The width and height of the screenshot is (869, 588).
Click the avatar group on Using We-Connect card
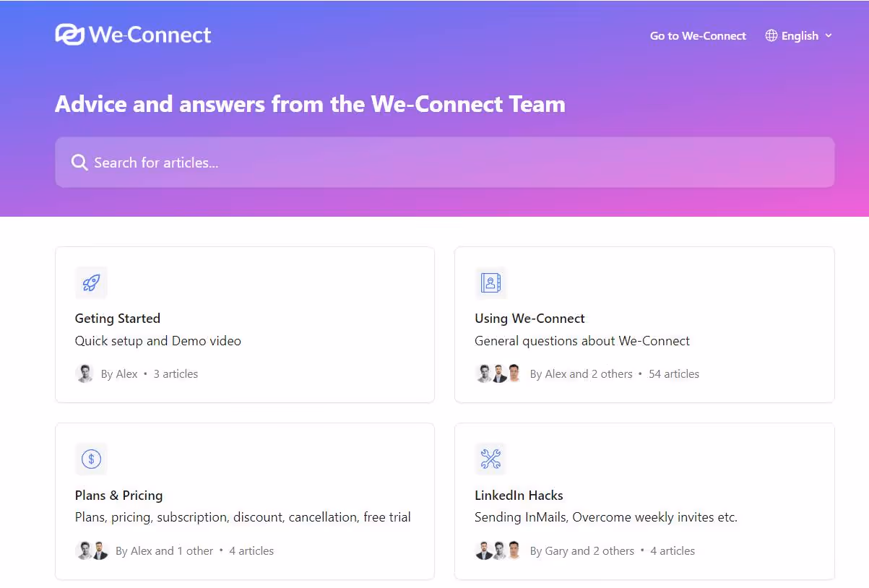[x=498, y=373]
